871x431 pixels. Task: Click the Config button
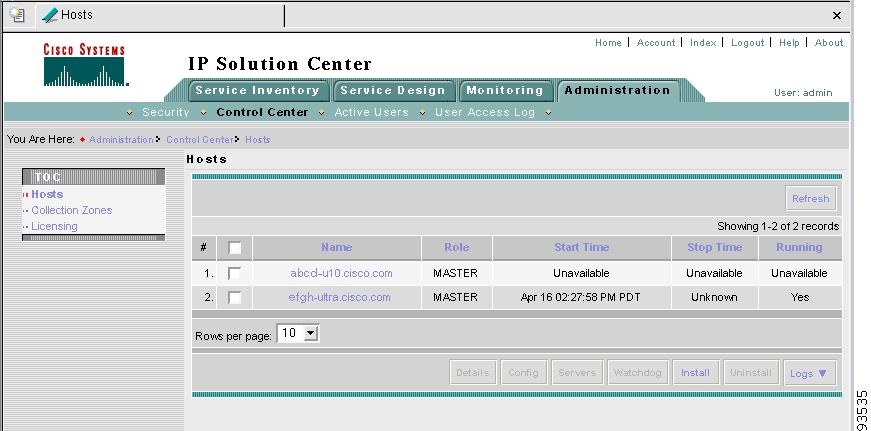(523, 373)
